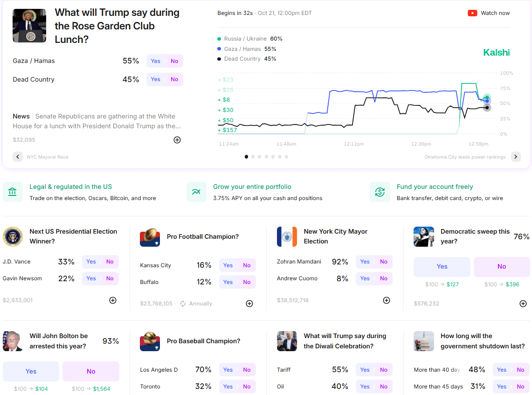The image size is (532, 395).
Task: Click plus icon on Democratic sweep card
Action: point(523,304)
